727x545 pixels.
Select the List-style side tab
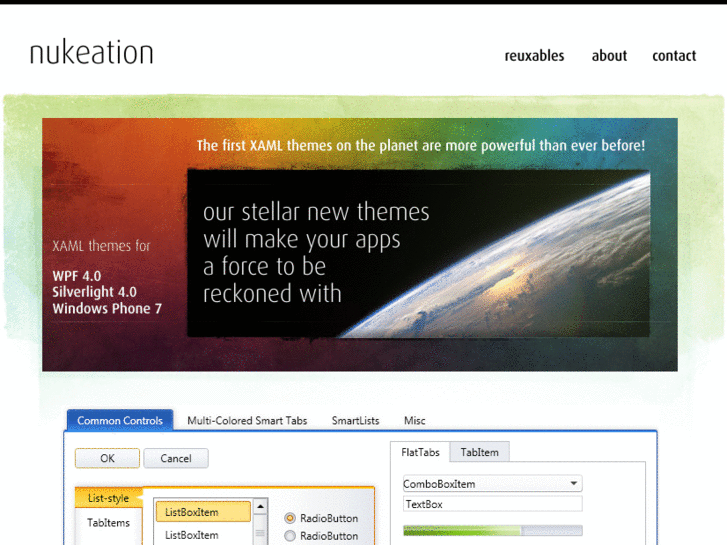(108, 498)
